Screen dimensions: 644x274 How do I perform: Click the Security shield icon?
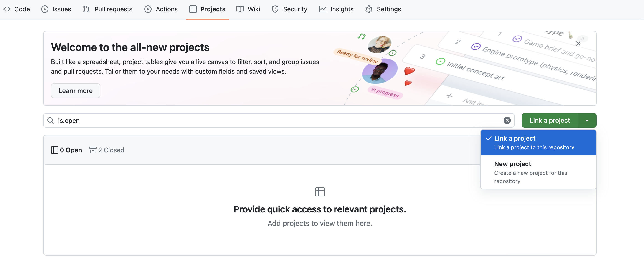click(275, 9)
